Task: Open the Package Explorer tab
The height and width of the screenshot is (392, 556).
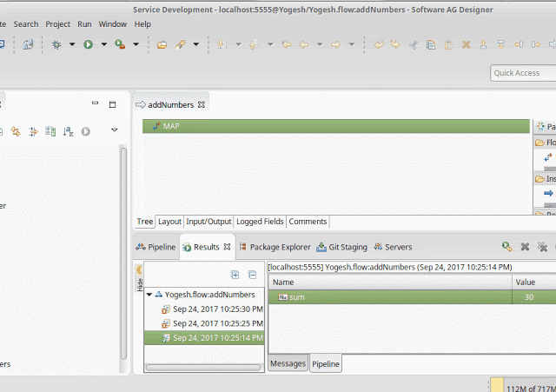Action: 275,247
